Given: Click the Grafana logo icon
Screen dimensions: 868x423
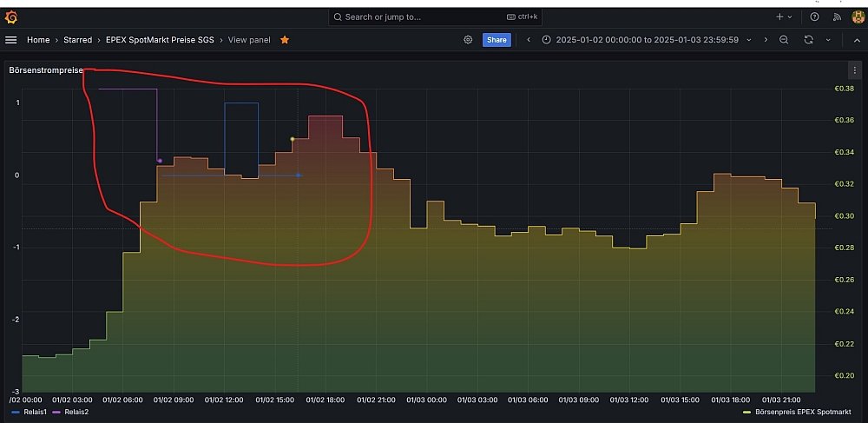Looking at the screenshot, I should click(11, 17).
